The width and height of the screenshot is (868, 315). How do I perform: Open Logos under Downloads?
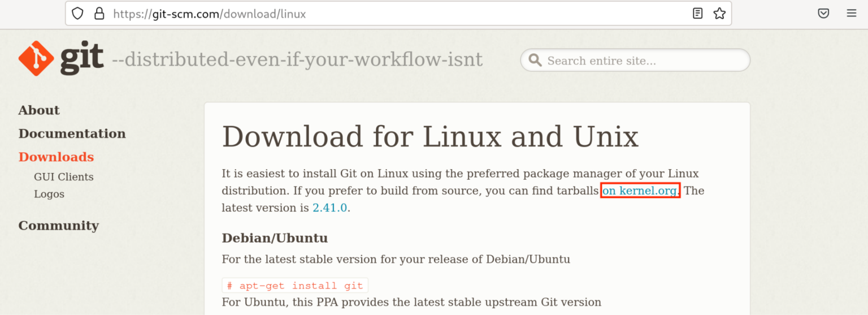tap(49, 194)
